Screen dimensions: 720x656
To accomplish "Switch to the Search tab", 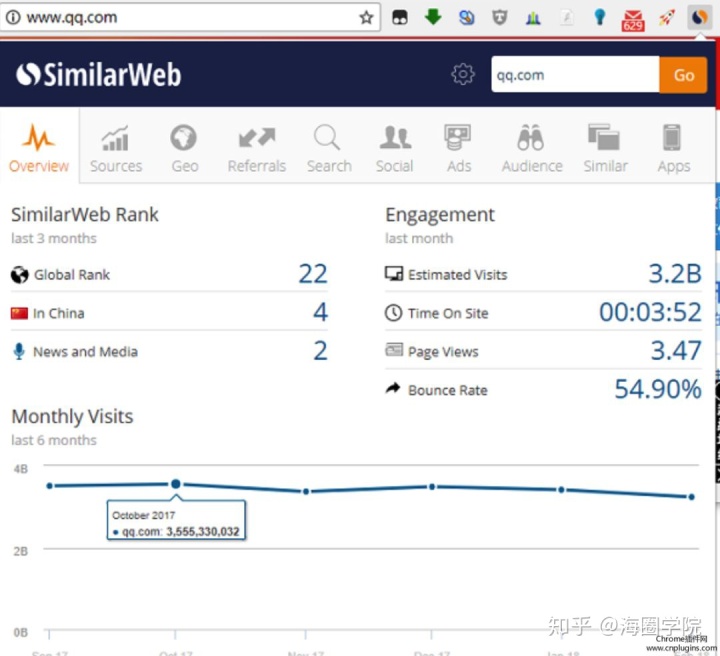I will (x=329, y=148).
